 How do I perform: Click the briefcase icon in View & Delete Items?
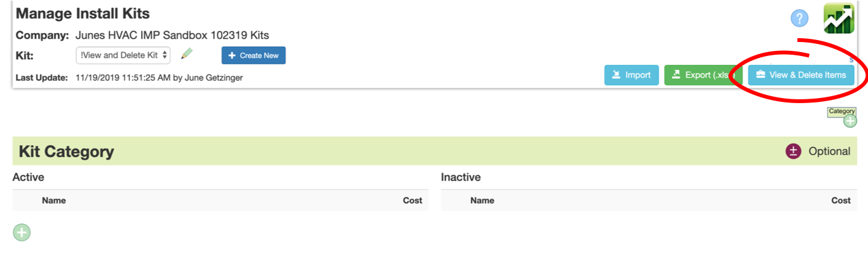(x=760, y=75)
